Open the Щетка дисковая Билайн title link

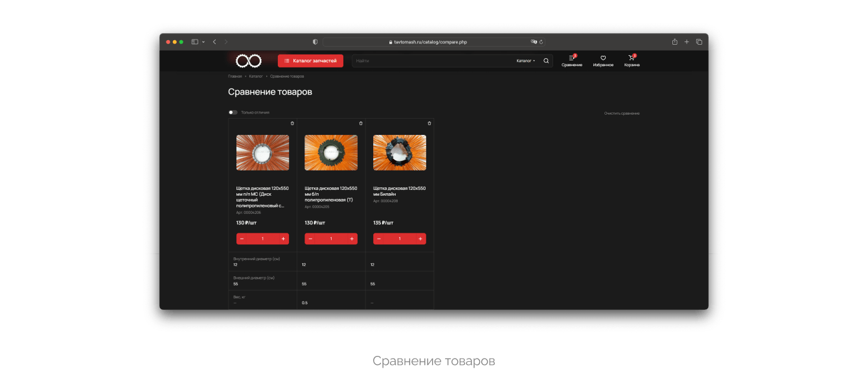(x=400, y=191)
